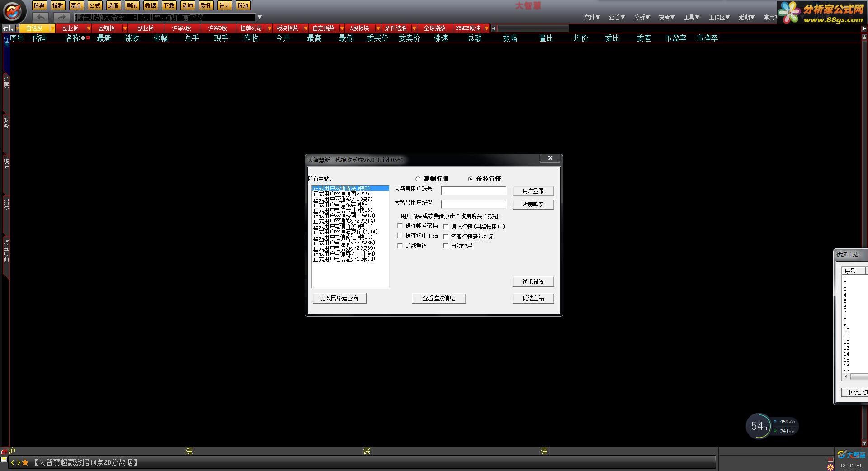Click the network speed 54% widget

[771, 426]
